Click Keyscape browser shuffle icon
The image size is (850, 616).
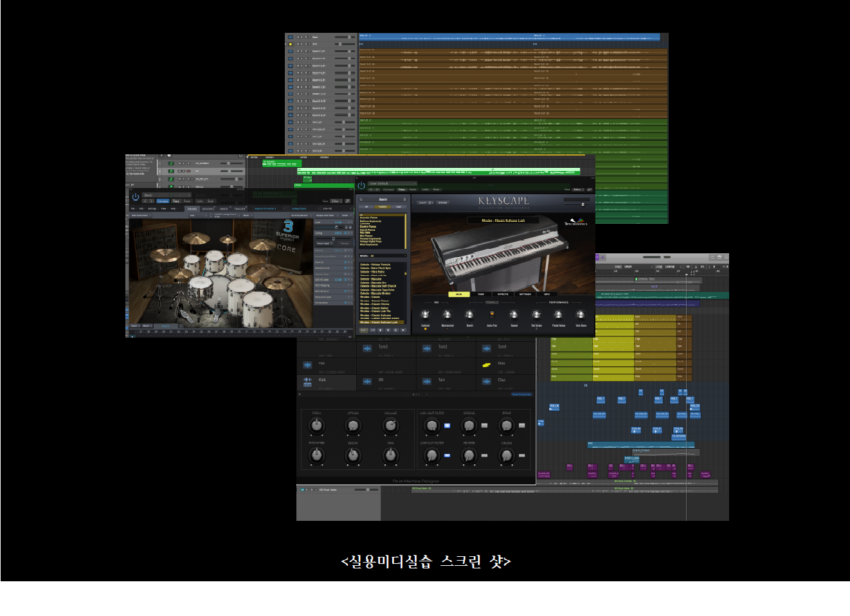point(373,330)
